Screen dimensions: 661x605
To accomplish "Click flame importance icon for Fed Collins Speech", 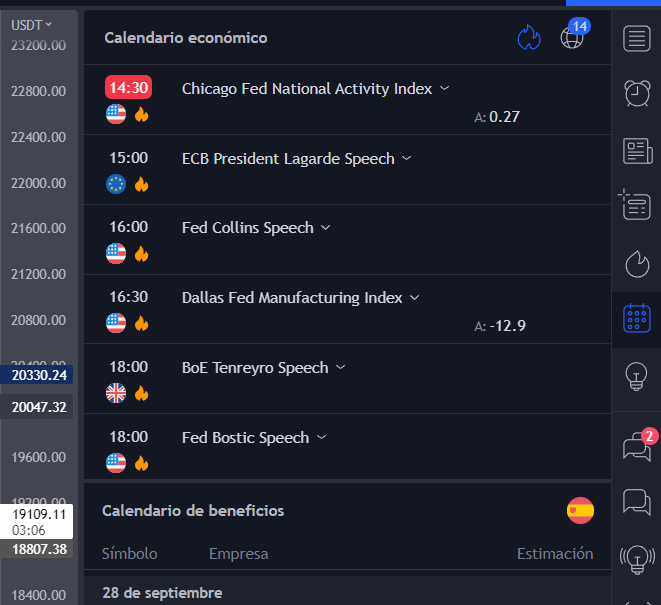I will tap(142, 254).
